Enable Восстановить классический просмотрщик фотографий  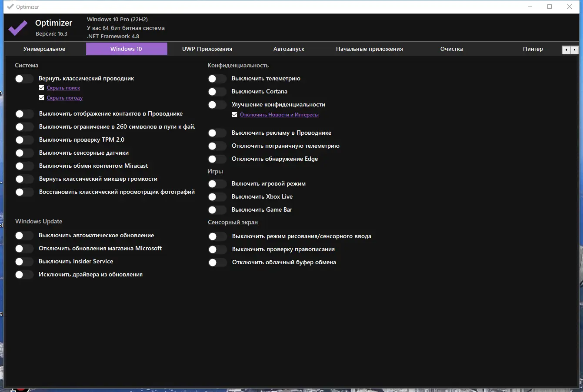pyautogui.click(x=24, y=192)
